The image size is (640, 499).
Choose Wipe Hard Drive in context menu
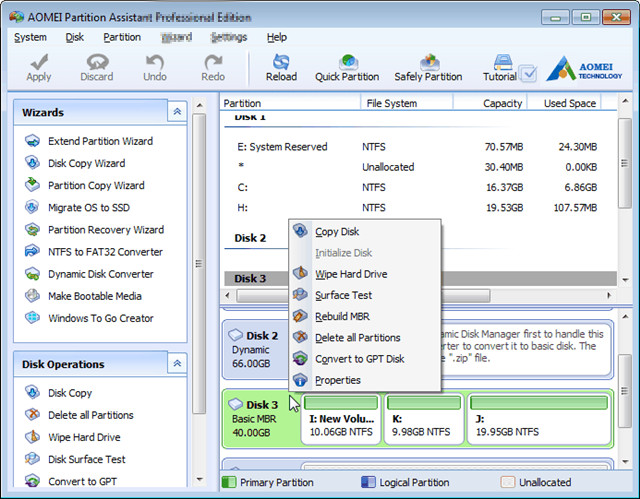point(364,274)
